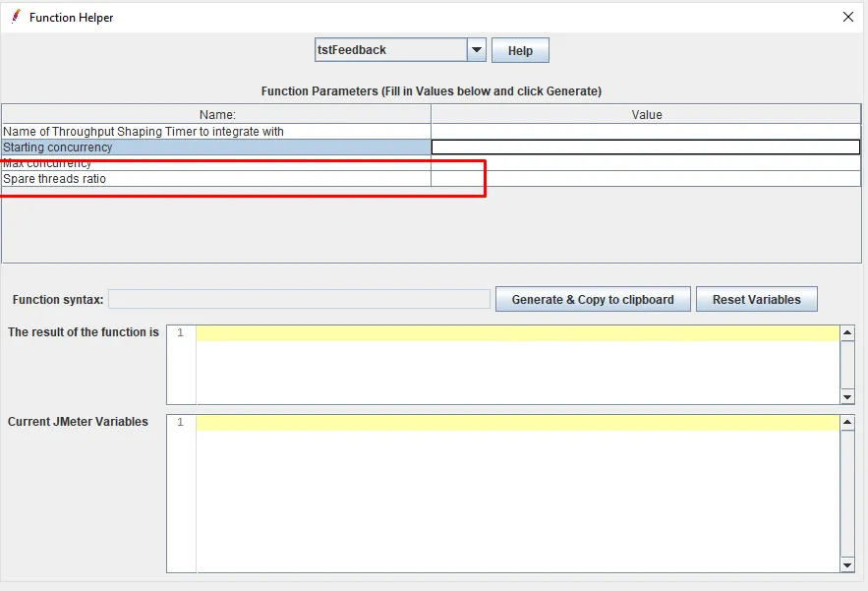Edit the Starting concurrency value cell

tap(646, 148)
